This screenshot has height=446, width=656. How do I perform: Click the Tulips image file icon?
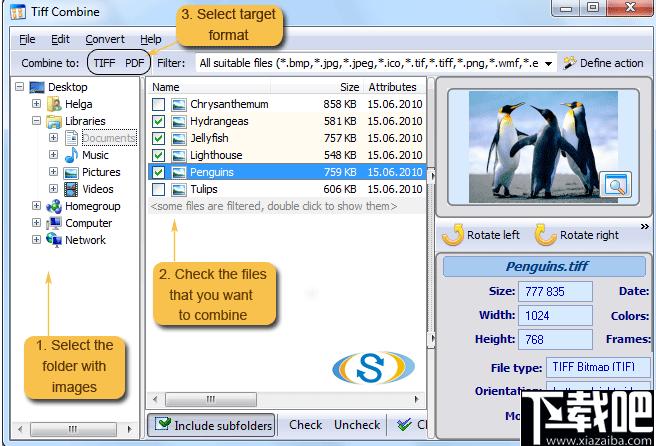179,189
